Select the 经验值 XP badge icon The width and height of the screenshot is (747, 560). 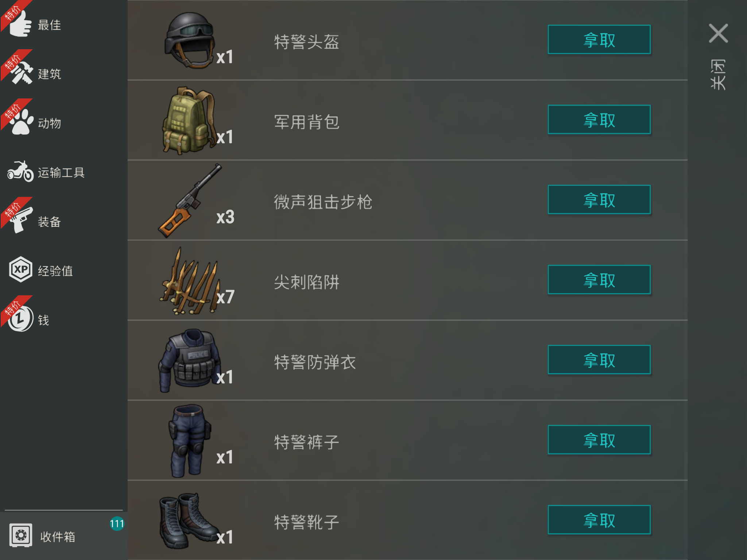[20, 269]
